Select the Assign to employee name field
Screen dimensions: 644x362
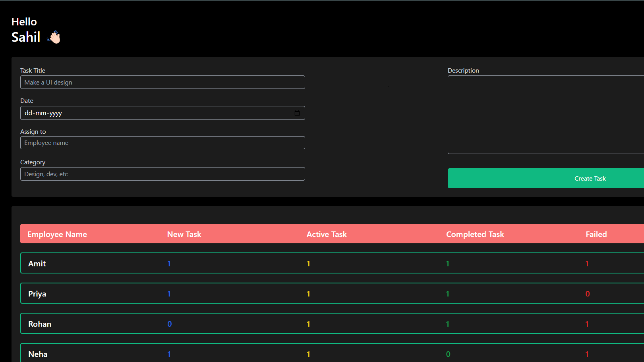coord(162,143)
